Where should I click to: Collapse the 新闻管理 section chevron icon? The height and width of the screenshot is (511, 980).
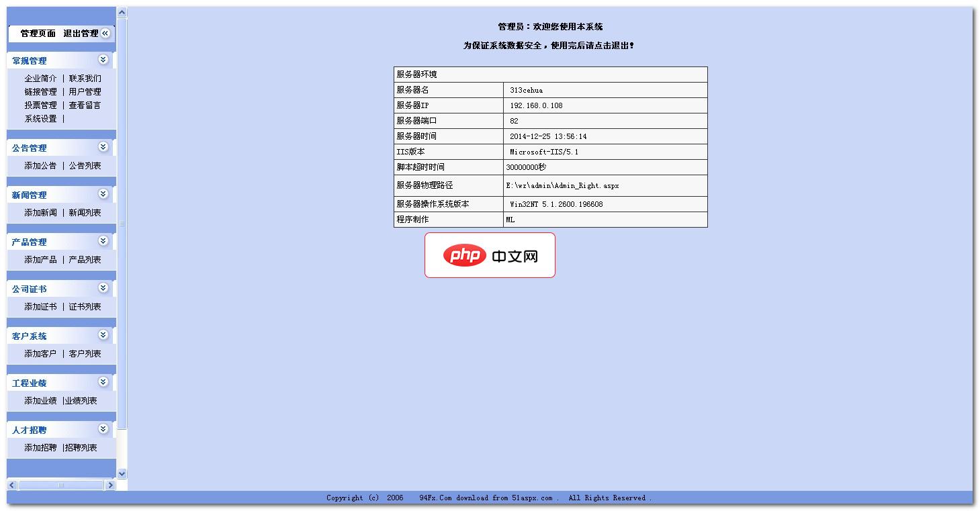pos(103,194)
